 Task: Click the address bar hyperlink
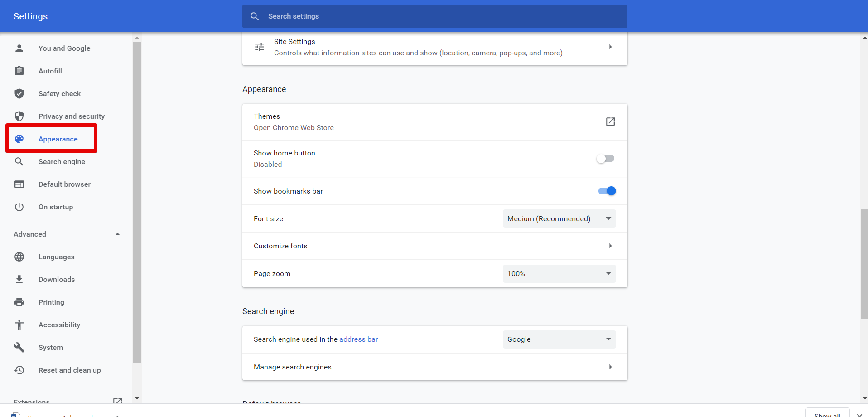point(358,339)
